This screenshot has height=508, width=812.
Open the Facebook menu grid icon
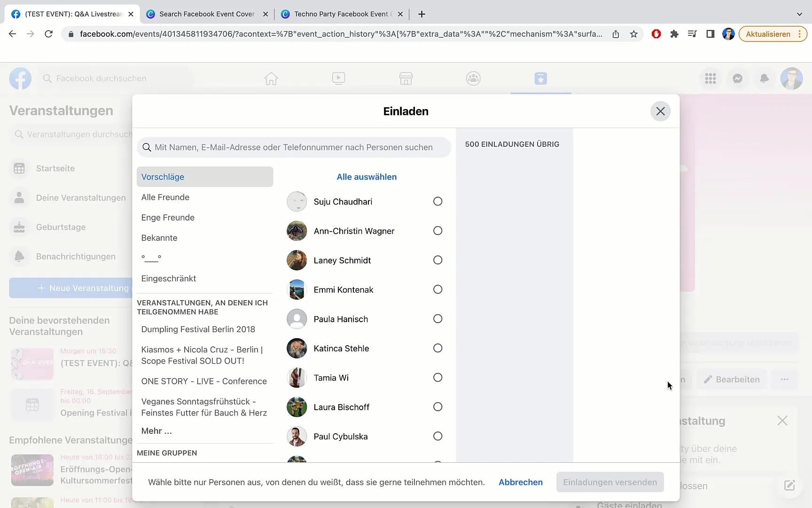(710, 79)
